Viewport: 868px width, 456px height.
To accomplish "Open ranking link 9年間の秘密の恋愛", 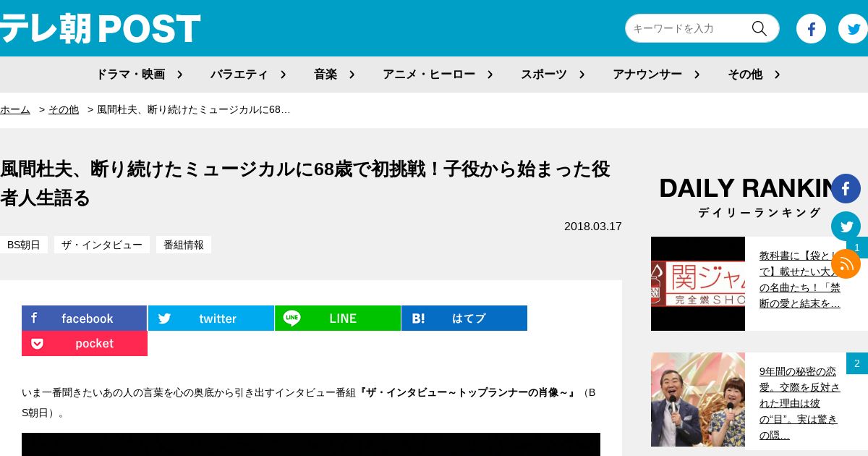I will point(800,403).
